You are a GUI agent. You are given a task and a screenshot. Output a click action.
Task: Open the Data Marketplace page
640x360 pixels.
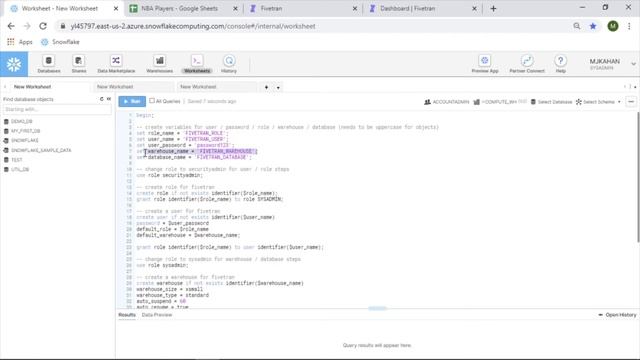(x=116, y=64)
